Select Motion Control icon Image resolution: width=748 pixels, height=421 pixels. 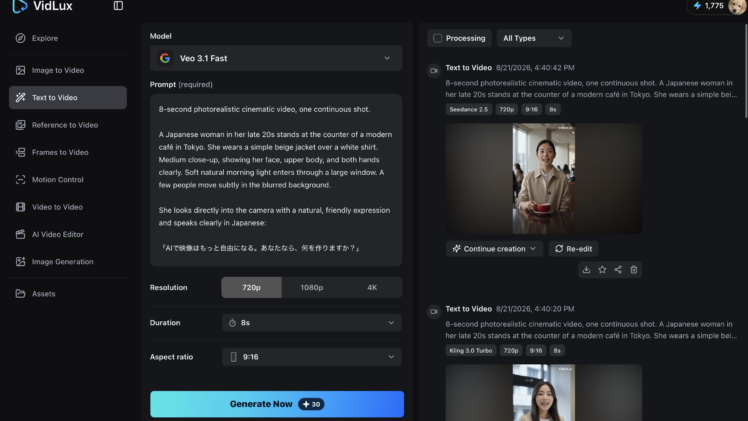[x=20, y=180]
